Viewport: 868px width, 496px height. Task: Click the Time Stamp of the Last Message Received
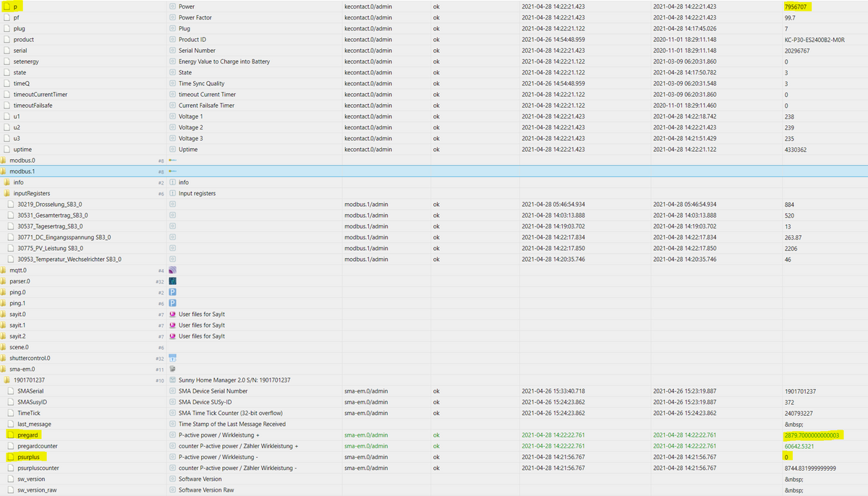(x=232, y=424)
